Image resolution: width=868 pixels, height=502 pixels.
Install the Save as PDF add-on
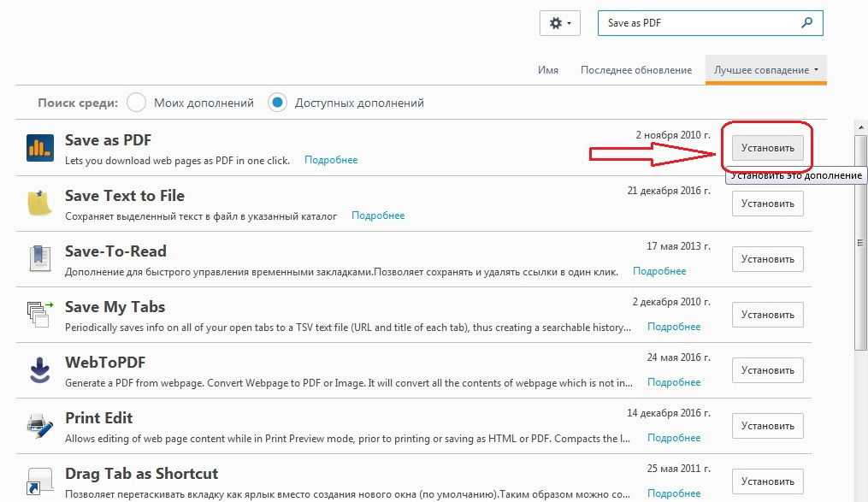(767, 148)
